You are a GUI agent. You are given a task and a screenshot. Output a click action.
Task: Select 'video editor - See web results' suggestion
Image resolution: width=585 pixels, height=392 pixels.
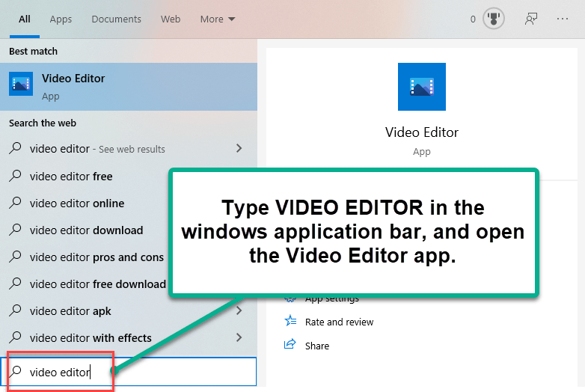(x=129, y=149)
